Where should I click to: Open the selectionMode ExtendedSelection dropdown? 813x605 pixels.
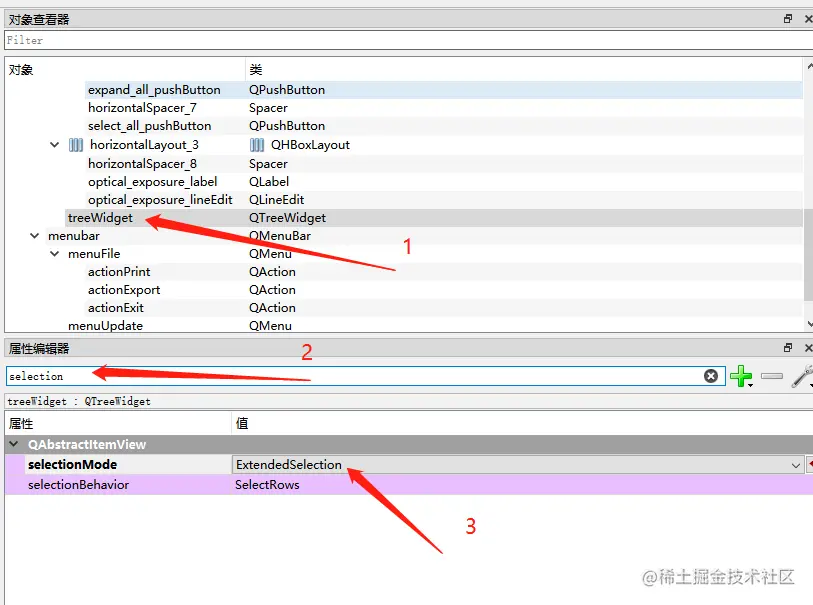coord(795,465)
